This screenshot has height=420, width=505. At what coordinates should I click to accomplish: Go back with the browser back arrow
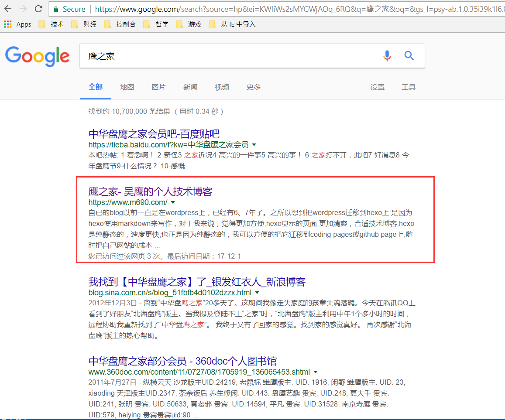(x=8, y=9)
